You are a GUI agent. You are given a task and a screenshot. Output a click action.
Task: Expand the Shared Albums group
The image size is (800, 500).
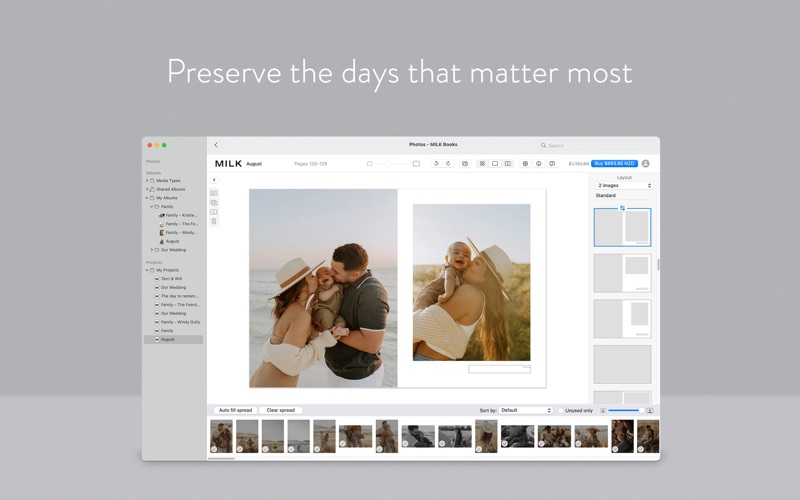tap(147, 189)
